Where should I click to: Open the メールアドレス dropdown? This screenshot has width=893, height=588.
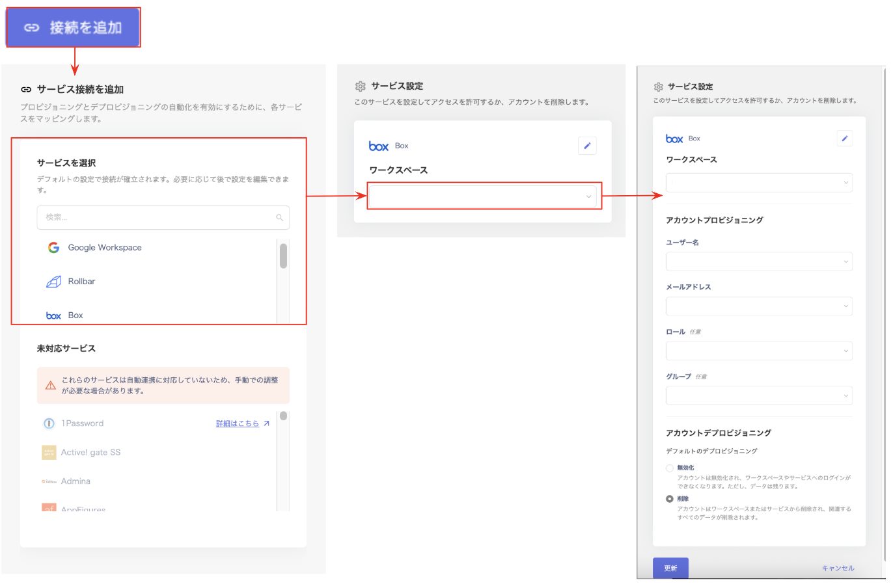pyautogui.click(x=759, y=306)
